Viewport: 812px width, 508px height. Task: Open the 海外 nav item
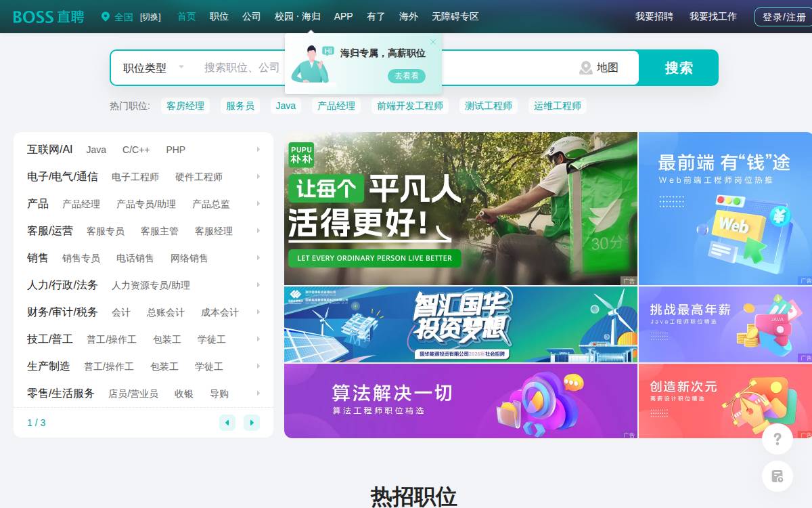pyautogui.click(x=409, y=16)
